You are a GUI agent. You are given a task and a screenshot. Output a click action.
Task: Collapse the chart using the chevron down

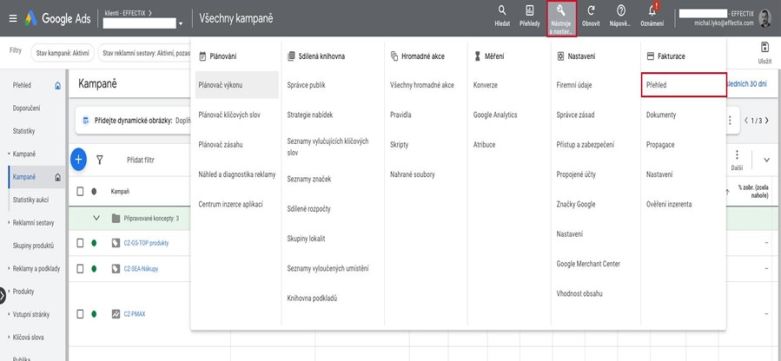pyautogui.click(x=766, y=160)
